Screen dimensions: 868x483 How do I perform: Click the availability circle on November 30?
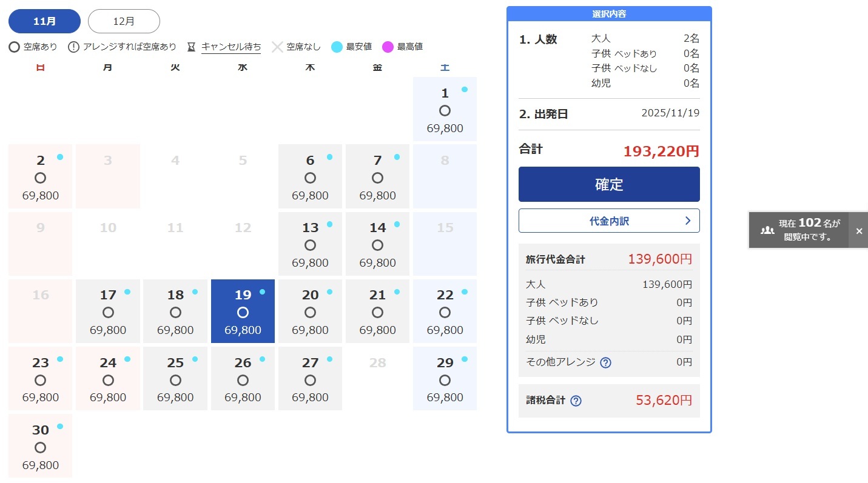pos(41,448)
